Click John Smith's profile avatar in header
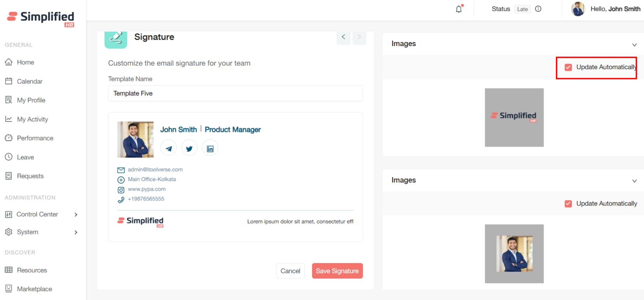 (x=578, y=9)
